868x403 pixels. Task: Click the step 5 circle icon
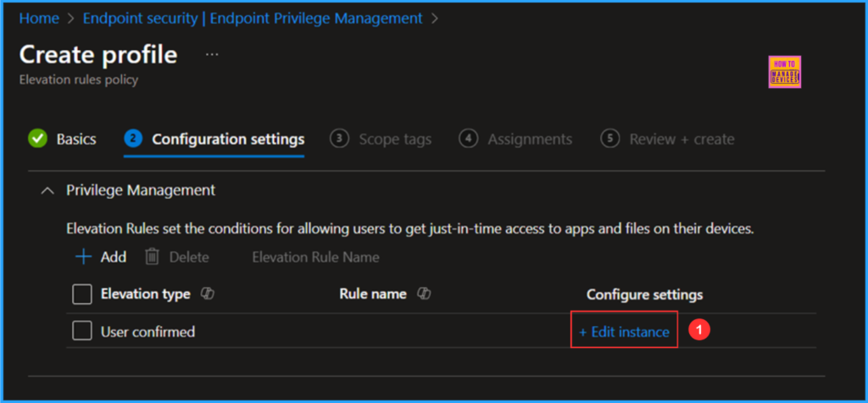click(609, 139)
